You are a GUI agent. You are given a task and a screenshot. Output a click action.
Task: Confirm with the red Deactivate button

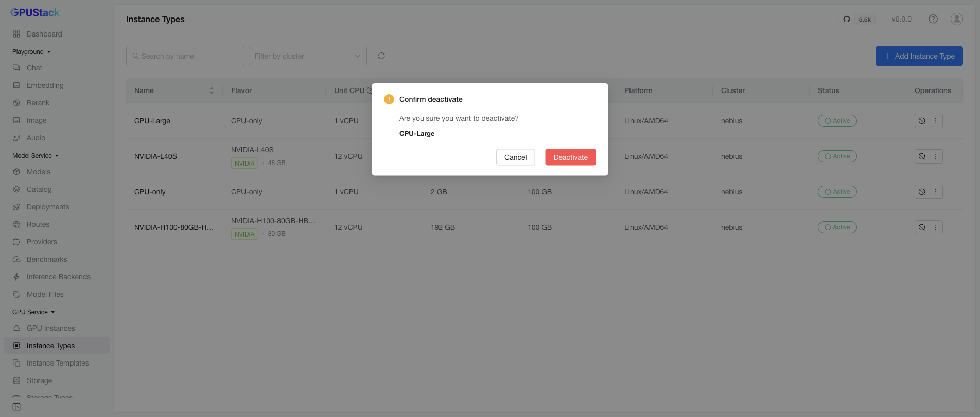[x=570, y=157]
